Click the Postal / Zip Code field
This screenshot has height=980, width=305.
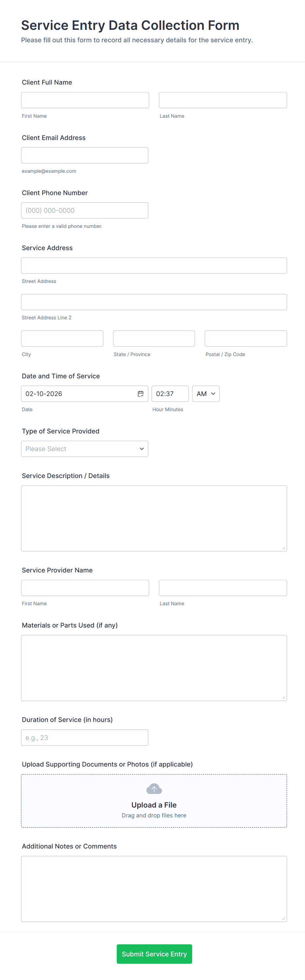coord(246,339)
